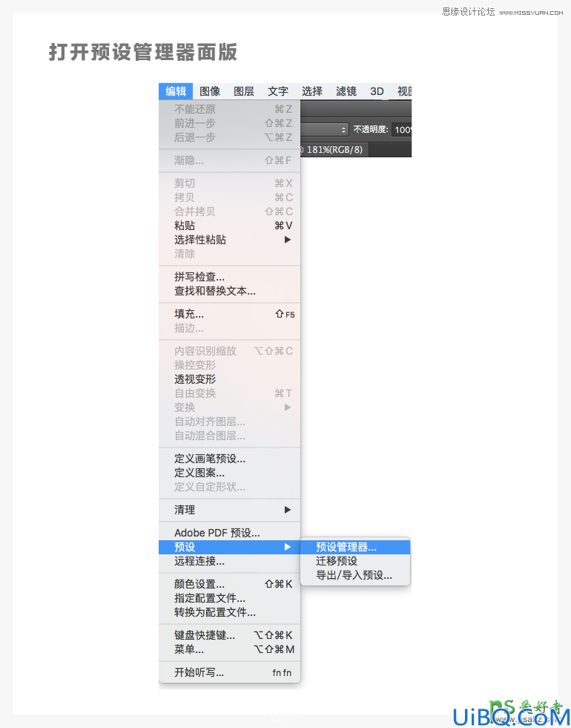571x728 pixels.
Task: Open the 选择 menu
Action: tap(311, 91)
